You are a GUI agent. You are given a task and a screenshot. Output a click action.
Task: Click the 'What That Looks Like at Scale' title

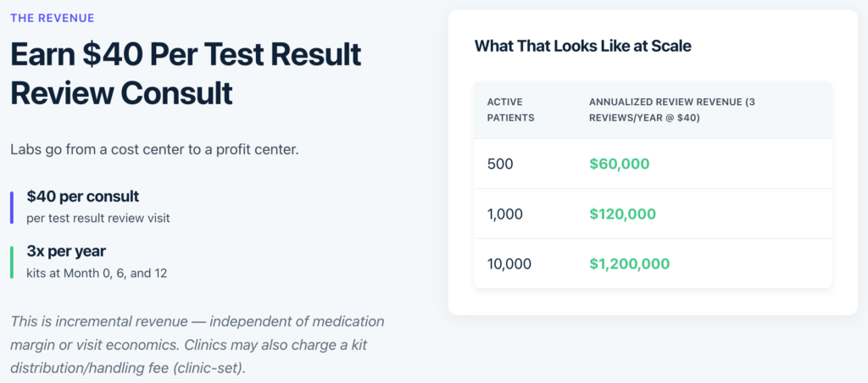point(582,46)
